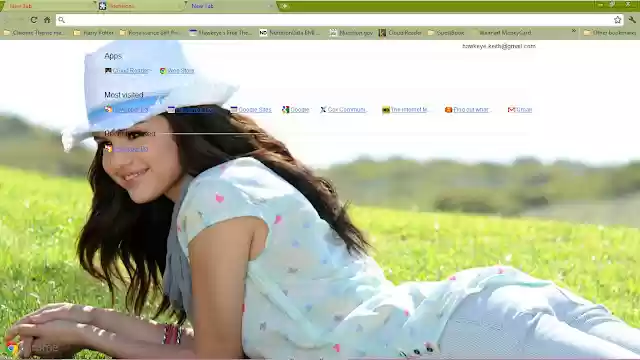This screenshot has width=640, height=360.
Task: Reload the page with the refresh icon
Action: (x=34, y=20)
